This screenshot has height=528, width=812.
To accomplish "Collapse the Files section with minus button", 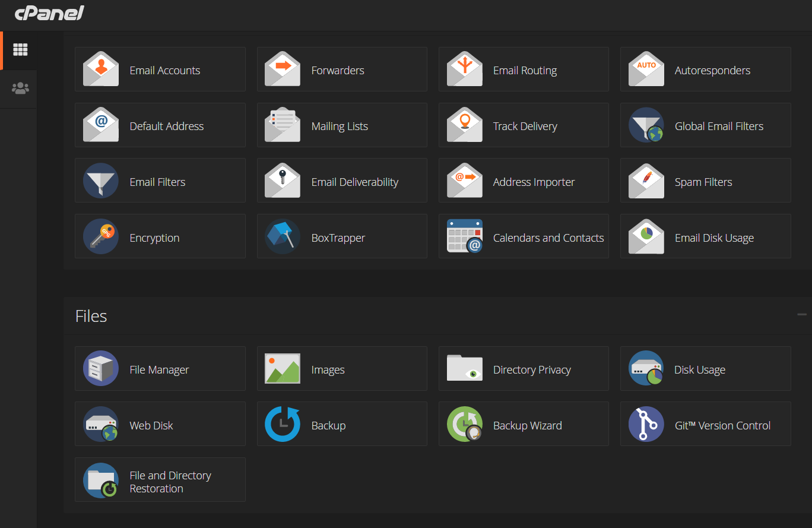I will pos(802,314).
